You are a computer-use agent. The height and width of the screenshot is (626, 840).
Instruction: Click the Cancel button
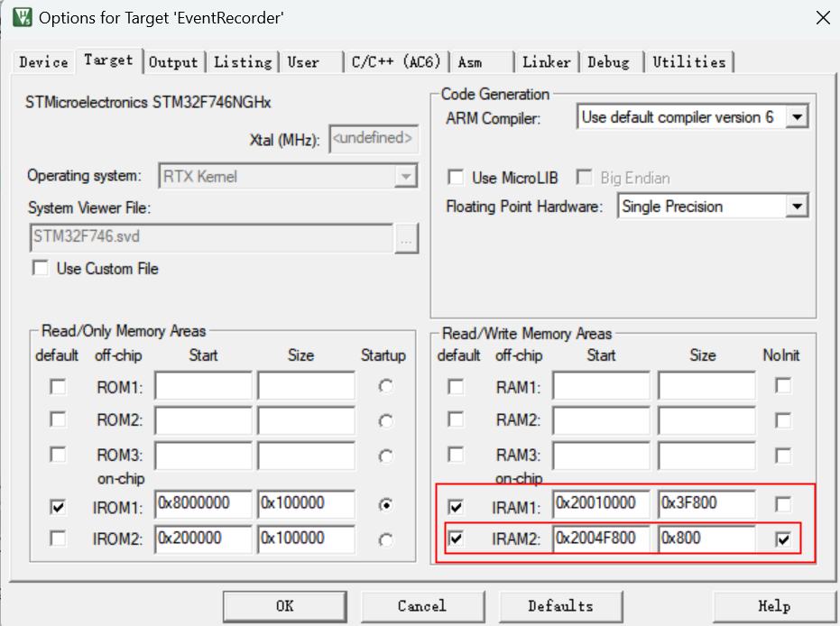(x=421, y=606)
